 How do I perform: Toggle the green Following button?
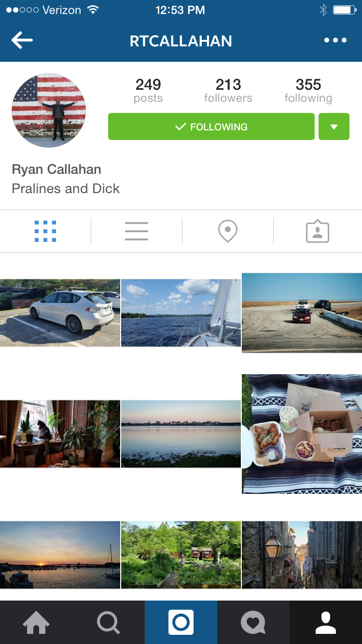tap(211, 126)
